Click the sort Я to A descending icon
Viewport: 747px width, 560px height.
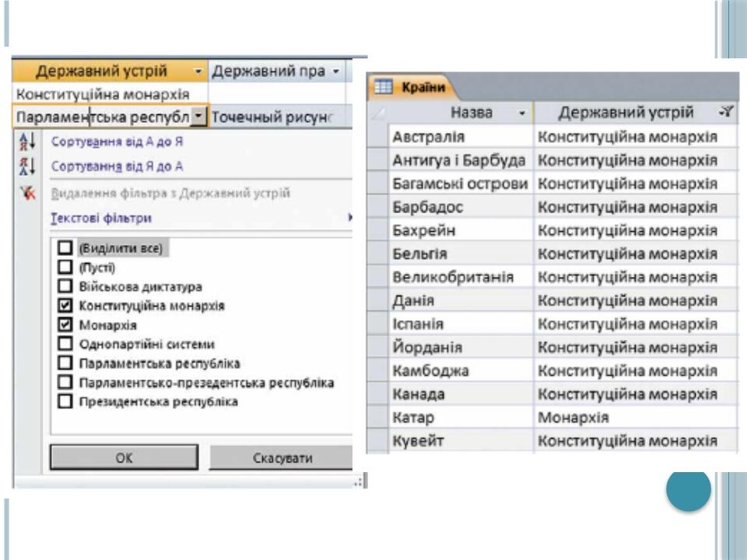click(x=27, y=166)
